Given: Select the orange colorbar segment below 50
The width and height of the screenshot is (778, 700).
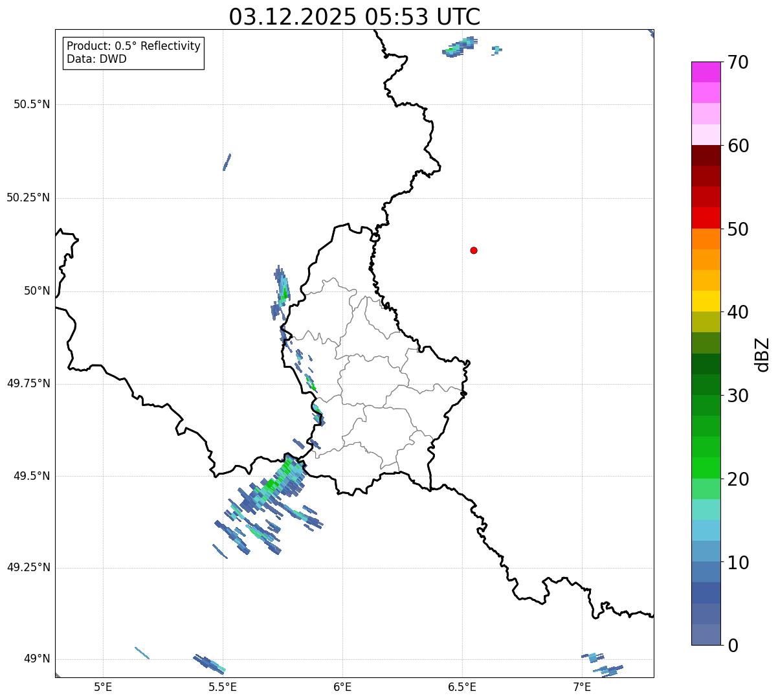Looking at the screenshot, I should coord(706,239).
